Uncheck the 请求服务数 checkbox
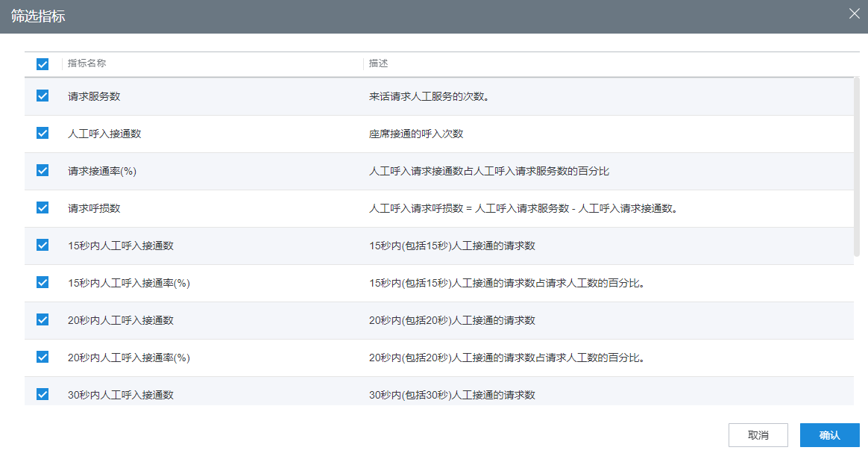This screenshot has width=868, height=465. click(x=43, y=96)
